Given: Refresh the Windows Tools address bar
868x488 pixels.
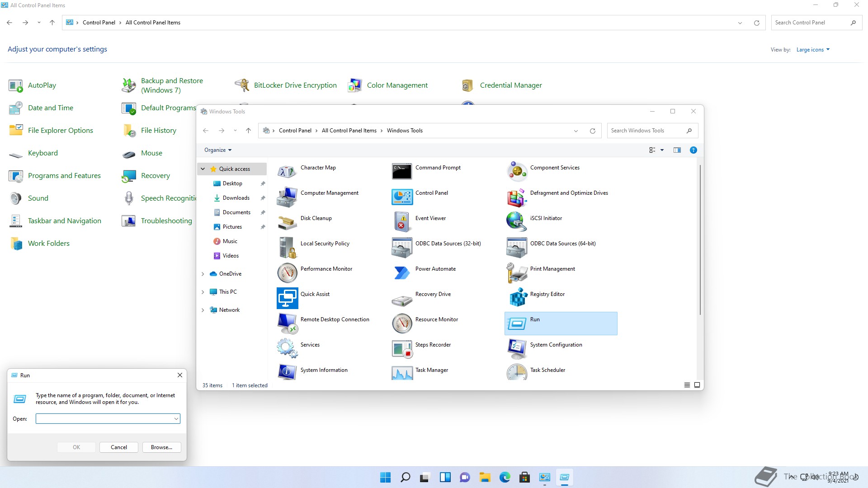Looking at the screenshot, I should click(x=592, y=131).
